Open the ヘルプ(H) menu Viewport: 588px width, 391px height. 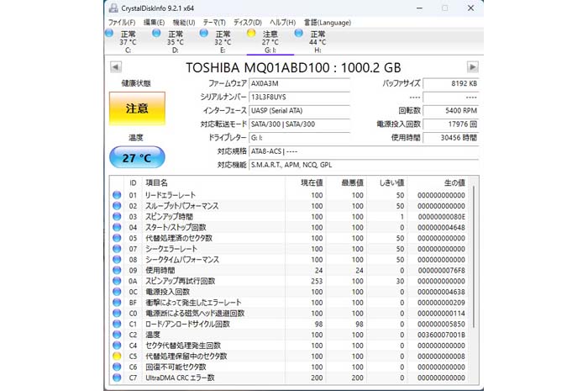(282, 23)
